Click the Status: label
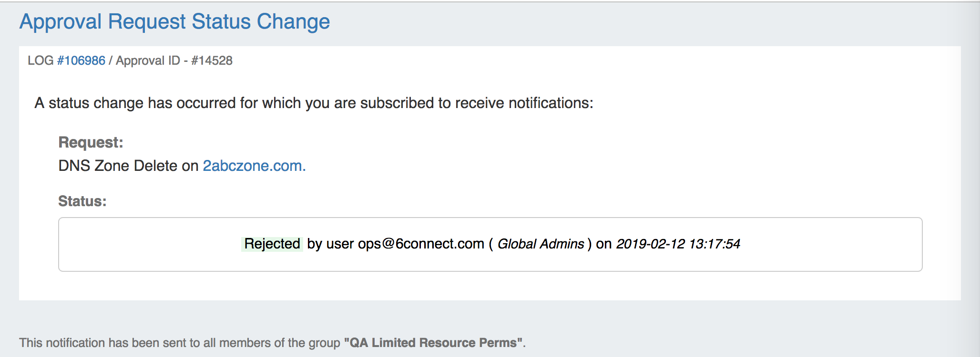 82,201
